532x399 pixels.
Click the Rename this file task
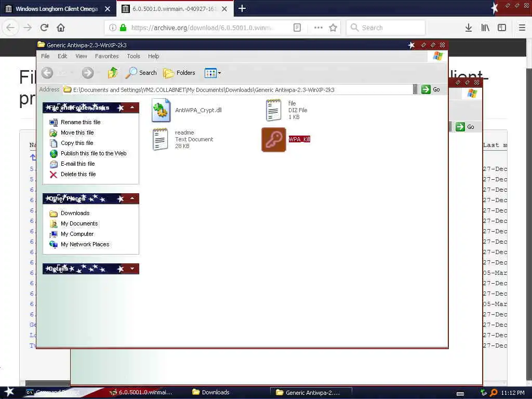click(81, 122)
